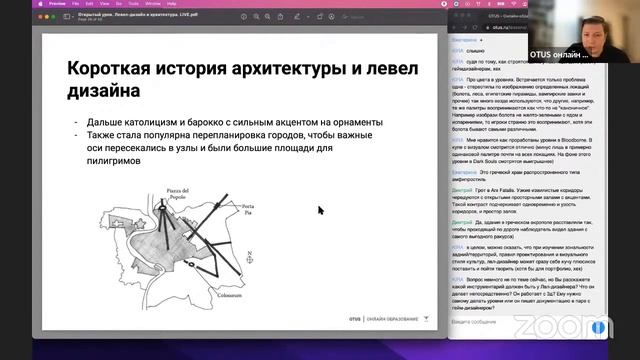Click the chat message mentioning Bloodborne
The image size is (640, 360).
522,151
